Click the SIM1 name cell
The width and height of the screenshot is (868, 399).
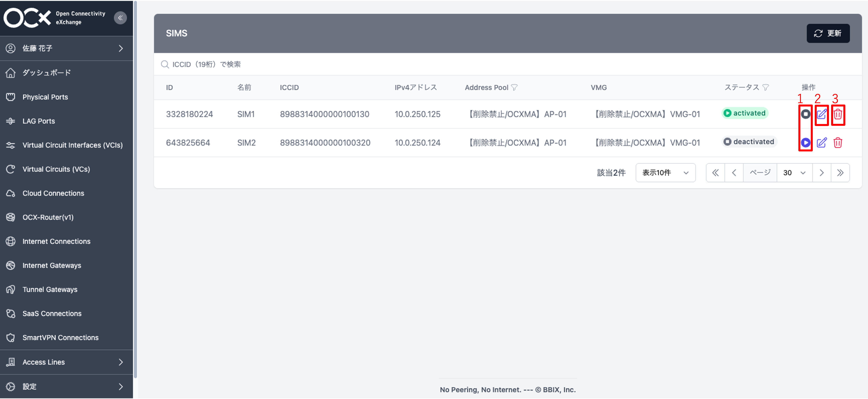[246, 114]
